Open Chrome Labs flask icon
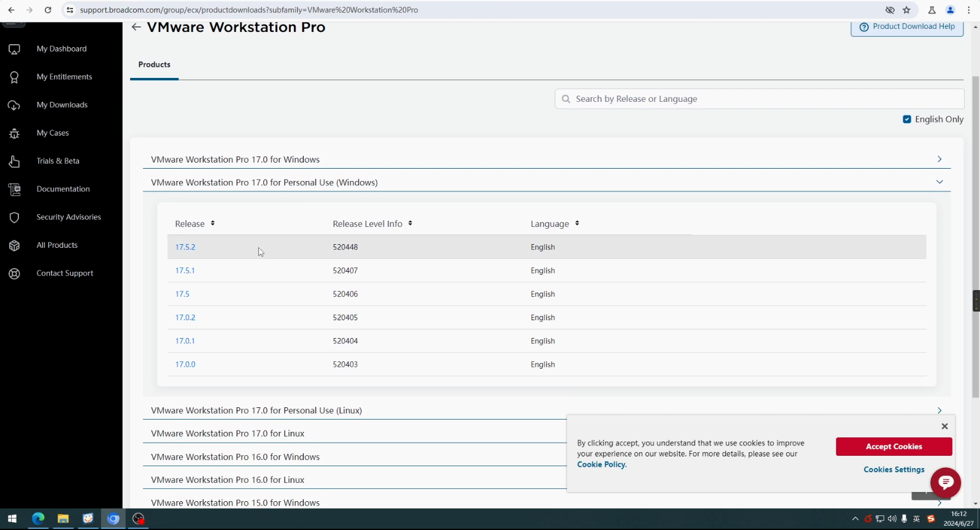This screenshot has height=530, width=980. coord(932,10)
